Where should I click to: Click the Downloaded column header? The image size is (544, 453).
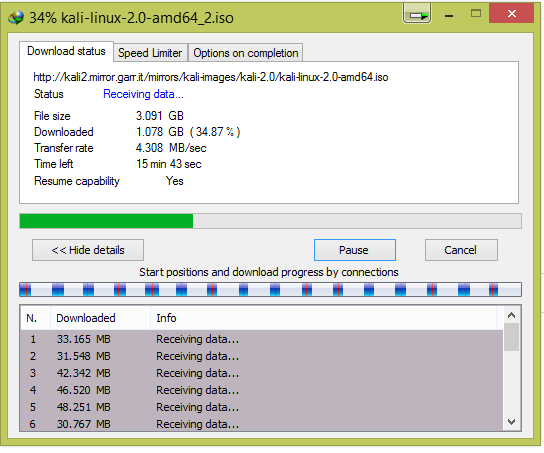pyautogui.click(x=101, y=318)
